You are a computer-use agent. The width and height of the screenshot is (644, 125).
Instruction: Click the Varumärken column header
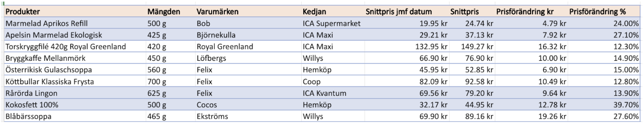(x=217, y=12)
